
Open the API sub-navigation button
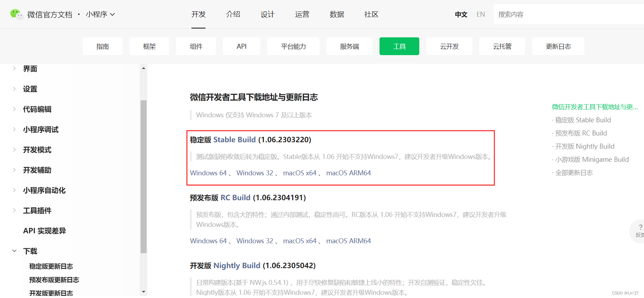click(241, 46)
